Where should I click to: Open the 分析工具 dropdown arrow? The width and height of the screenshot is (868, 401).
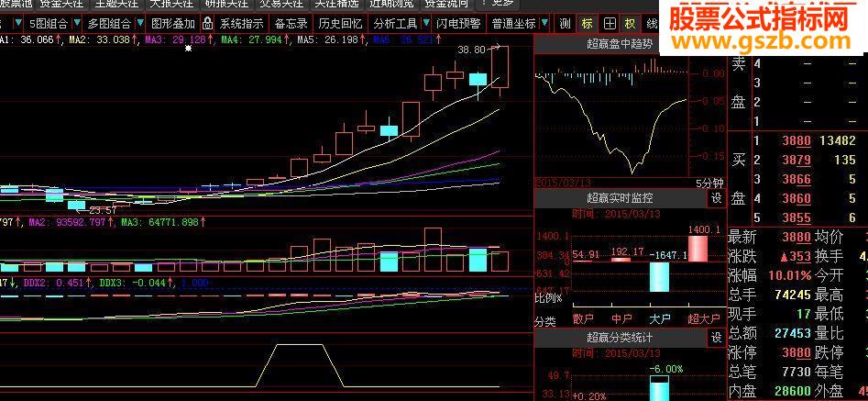click(x=425, y=23)
